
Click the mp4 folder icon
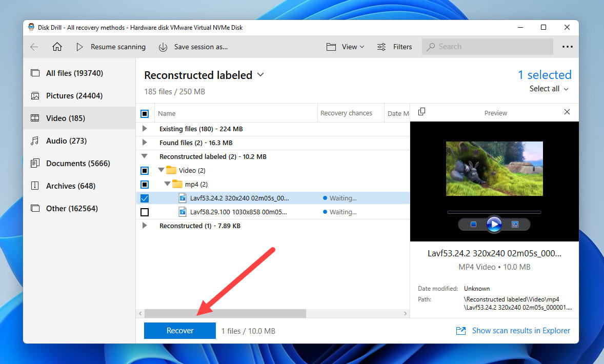pos(177,184)
